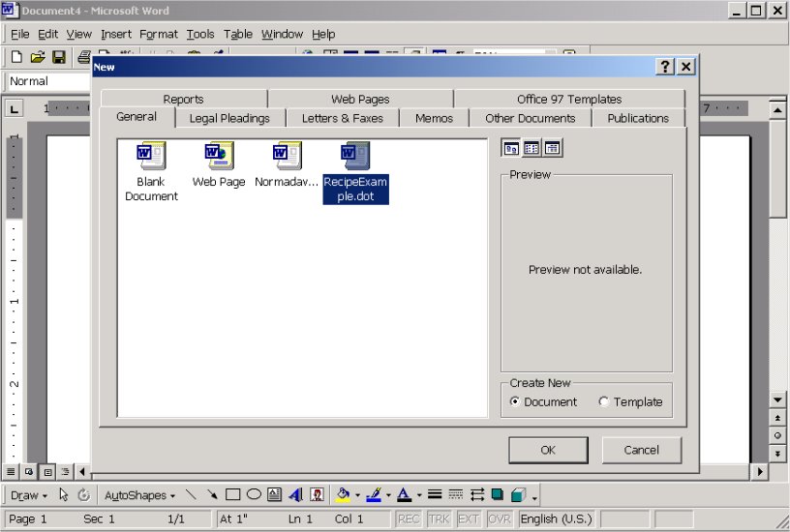Click the Save icon in toolbar
The image size is (790, 532).
click(x=58, y=58)
